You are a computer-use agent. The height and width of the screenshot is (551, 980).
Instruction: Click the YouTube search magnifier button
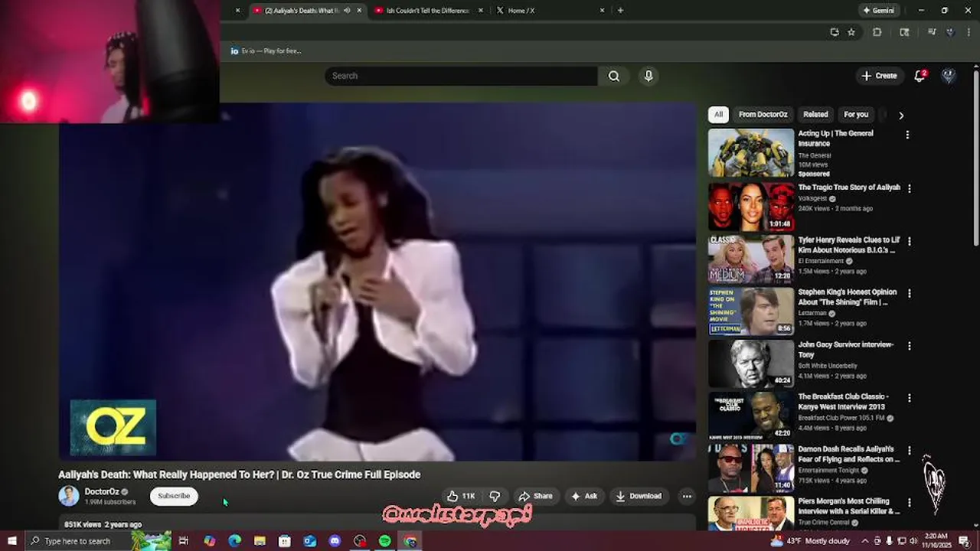[x=614, y=76]
